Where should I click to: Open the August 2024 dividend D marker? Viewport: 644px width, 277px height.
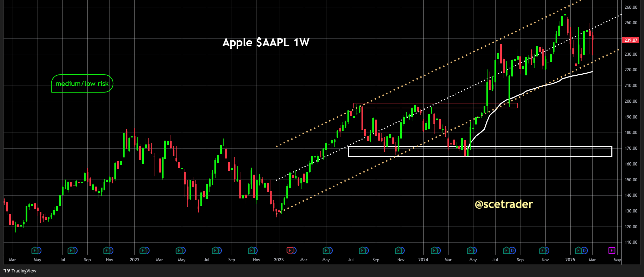[513, 250]
